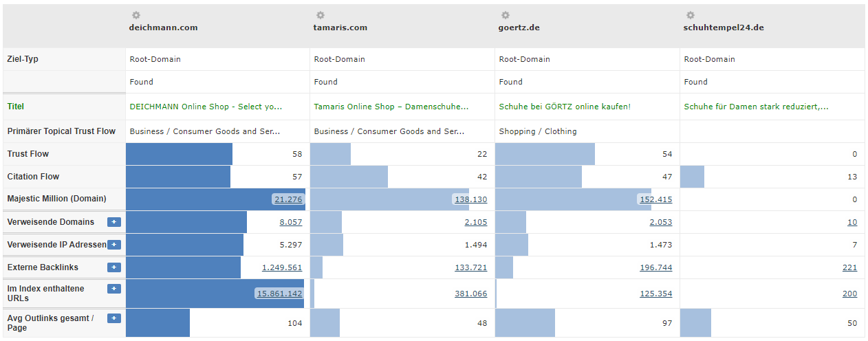Image resolution: width=868 pixels, height=341 pixels.
Task: Click goertz.de Citation Flow value 47
Action: coord(667,177)
